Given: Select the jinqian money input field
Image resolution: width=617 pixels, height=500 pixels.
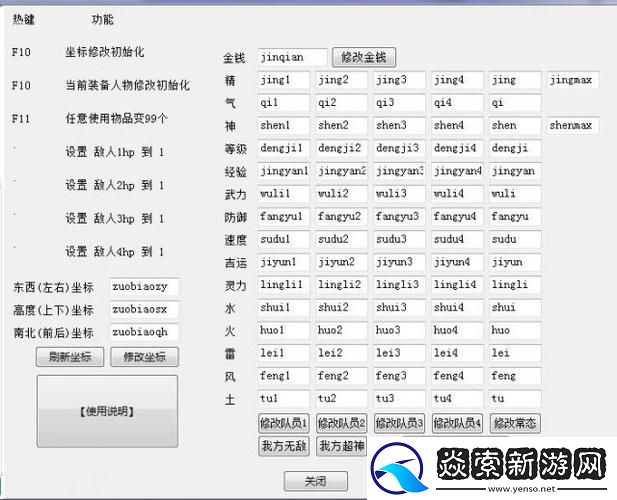Looking at the screenshot, I should click(x=292, y=57).
